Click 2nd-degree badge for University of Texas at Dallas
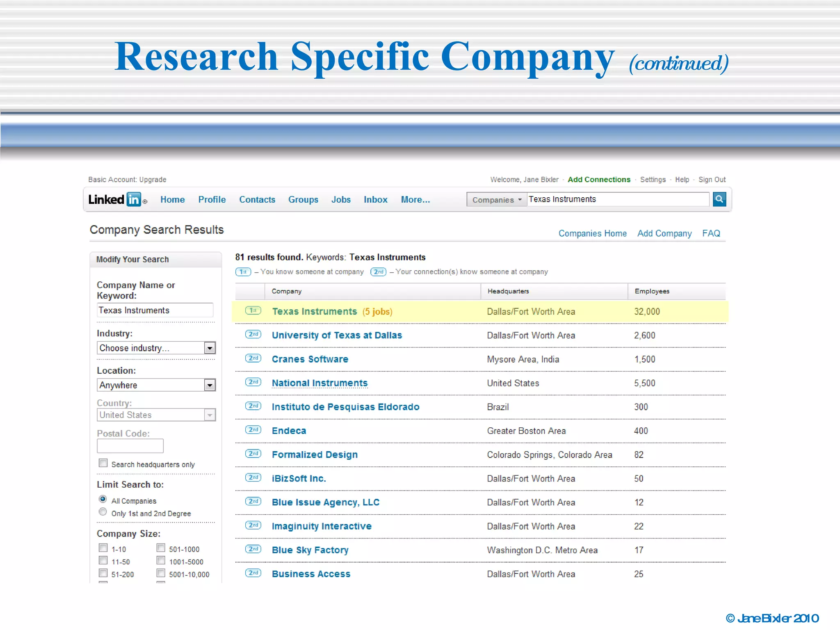The image size is (840, 630). coord(253,334)
